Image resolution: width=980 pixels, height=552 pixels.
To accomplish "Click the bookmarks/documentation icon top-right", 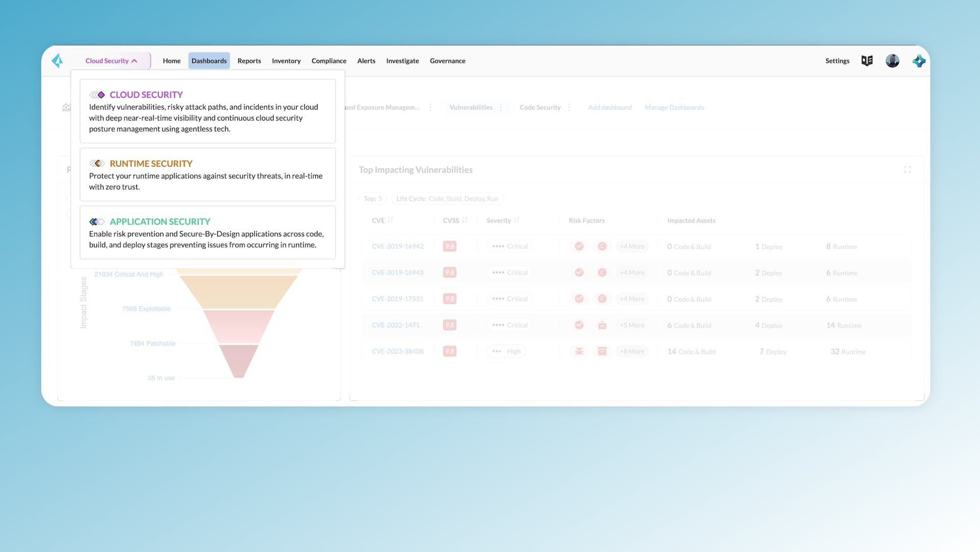I will coord(867,61).
